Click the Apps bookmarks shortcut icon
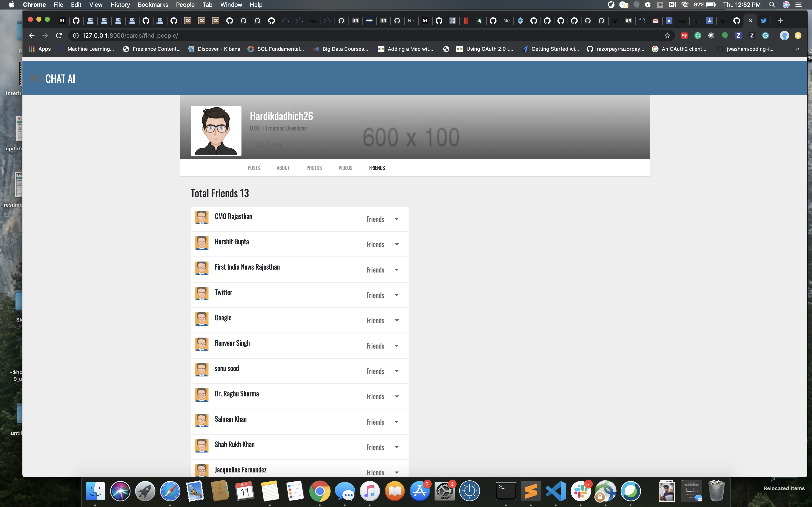812x507 pixels. [x=32, y=49]
